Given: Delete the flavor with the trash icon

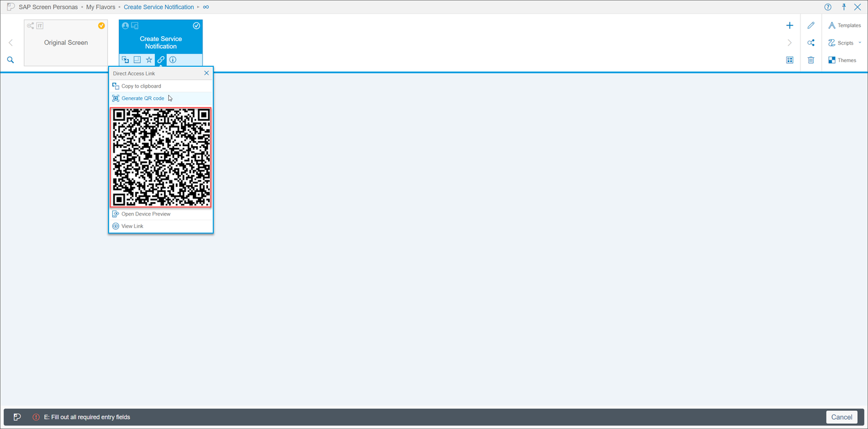Looking at the screenshot, I should [x=811, y=60].
